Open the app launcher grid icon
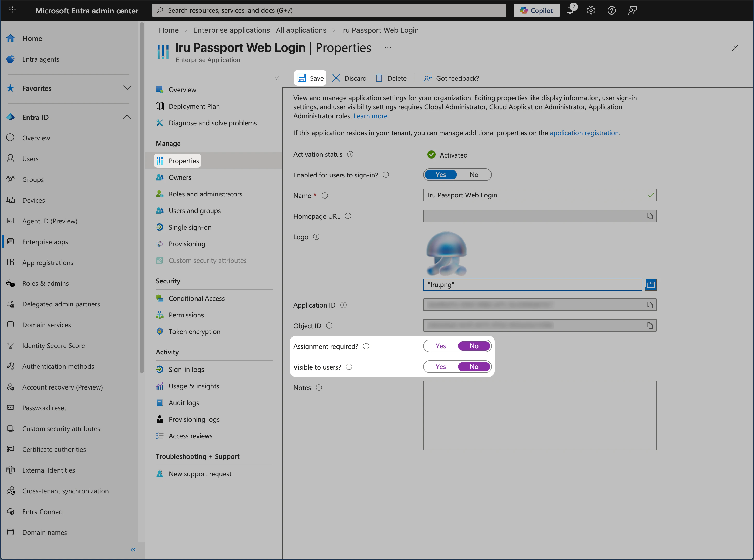754x560 pixels. pos(12,10)
